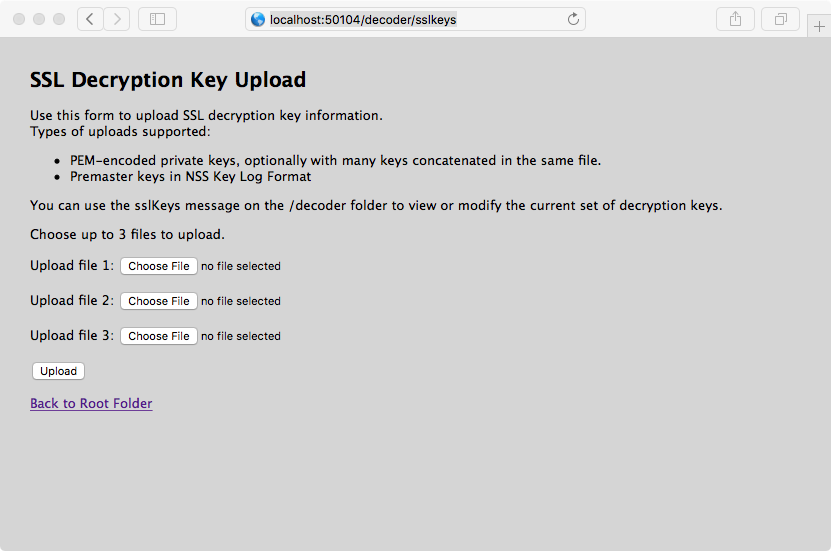Viewport: 831px width, 551px height.
Task: Click 'Choose up to 3 files to upload.' text
Action: point(127,234)
